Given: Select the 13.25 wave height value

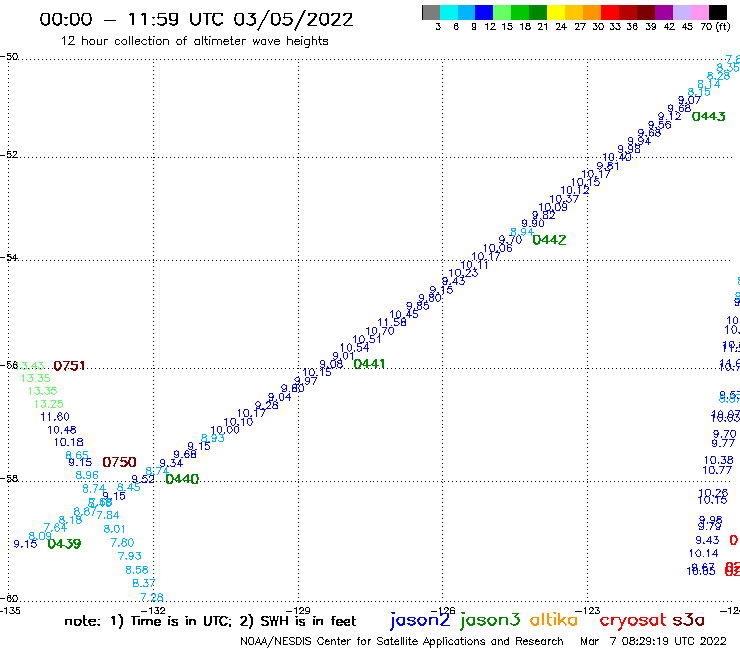Looking at the screenshot, I should [x=49, y=404].
